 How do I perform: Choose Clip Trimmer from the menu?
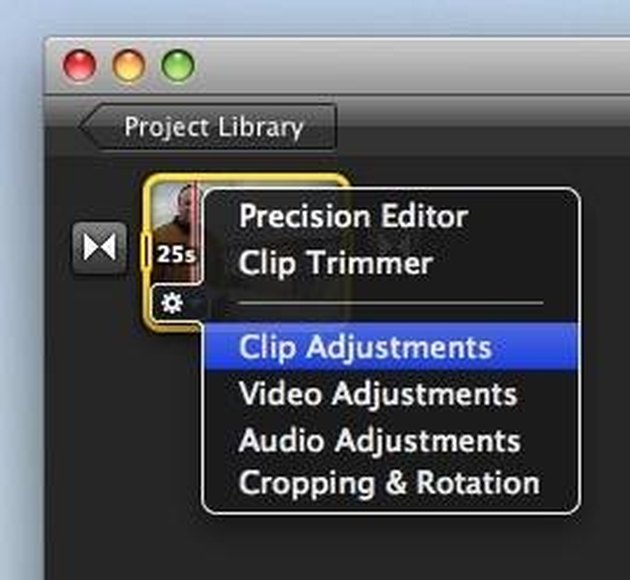pyautogui.click(x=335, y=263)
